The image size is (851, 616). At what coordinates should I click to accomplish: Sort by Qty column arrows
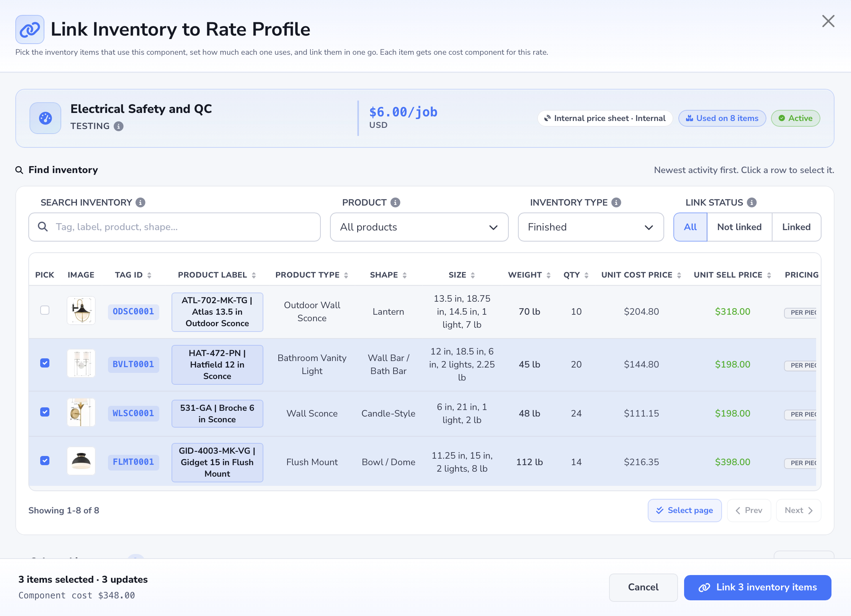pos(586,275)
